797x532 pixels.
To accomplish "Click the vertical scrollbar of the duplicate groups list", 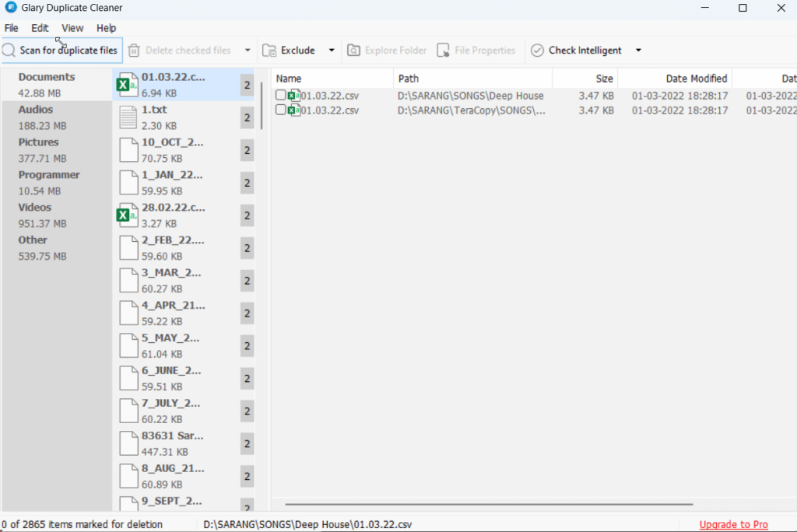I will point(262,106).
